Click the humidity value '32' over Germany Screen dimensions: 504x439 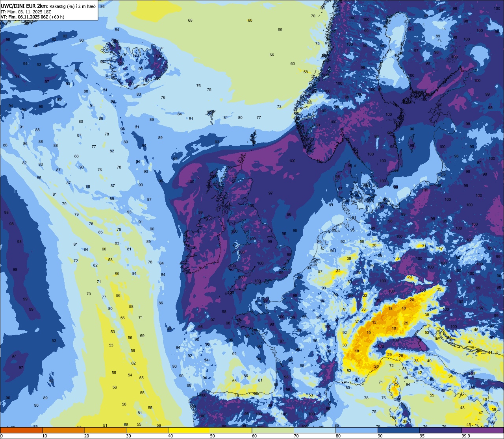pyautogui.click(x=338, y=271)
